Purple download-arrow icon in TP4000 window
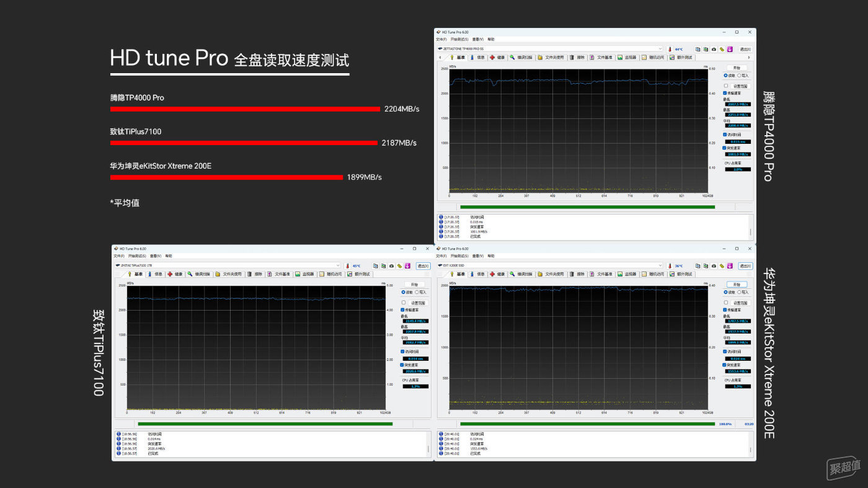The height and width of the screenshot is (488, 868). click(730, 49)
